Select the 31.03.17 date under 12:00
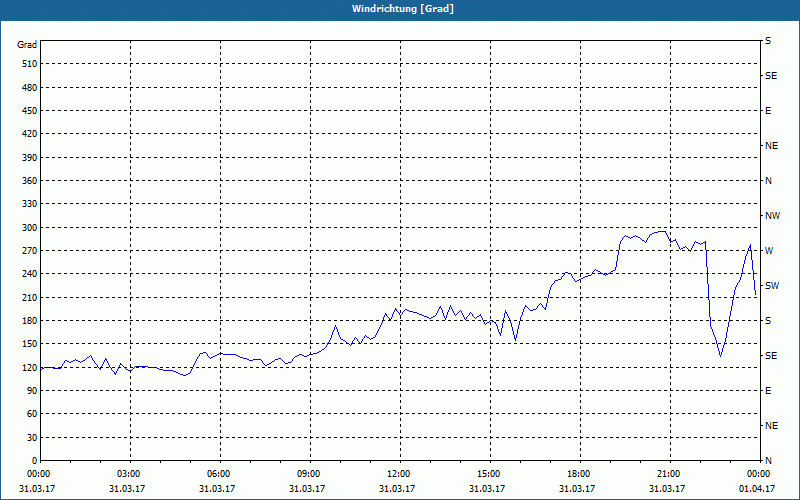The width and height of the screenshot is (800, 500). click(x=397, y=488)
